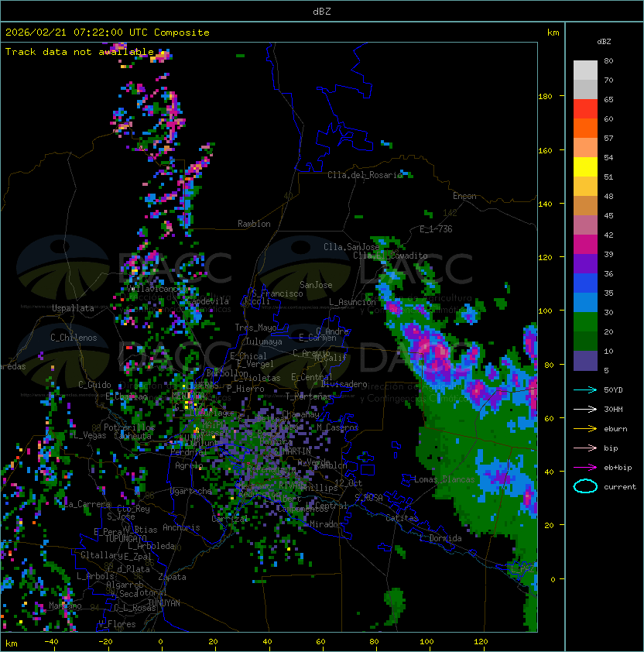Pick the purple swatch between 39 and 36
The image size is (644, 652).
click(x=585, y=263)
